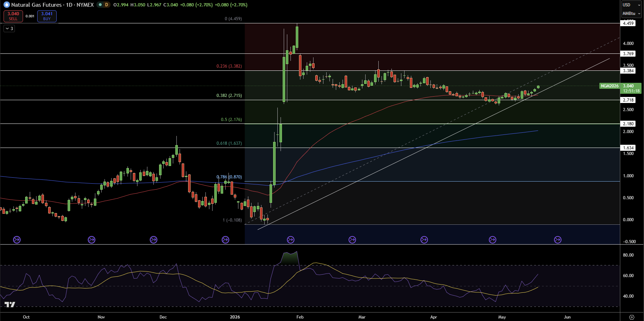Click the contract rollover marker nearest the Jun label
Image resolution: width=644 pixels, height=321 pixels.
point(558,240)
